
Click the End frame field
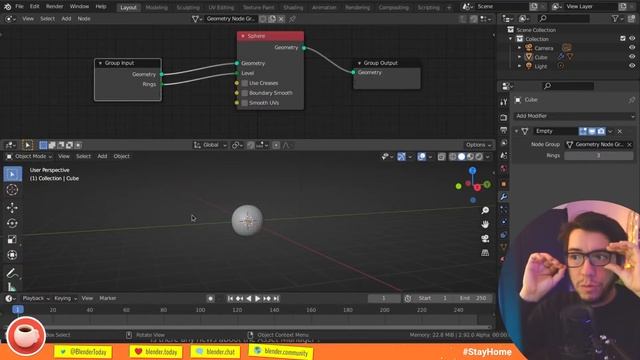[x=473, y=298]
